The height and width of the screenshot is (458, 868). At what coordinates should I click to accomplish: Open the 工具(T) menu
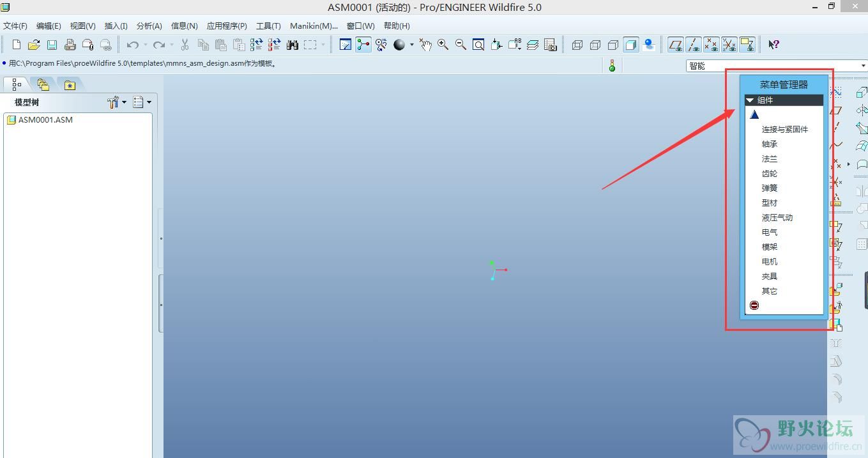(x=268, y=26)
